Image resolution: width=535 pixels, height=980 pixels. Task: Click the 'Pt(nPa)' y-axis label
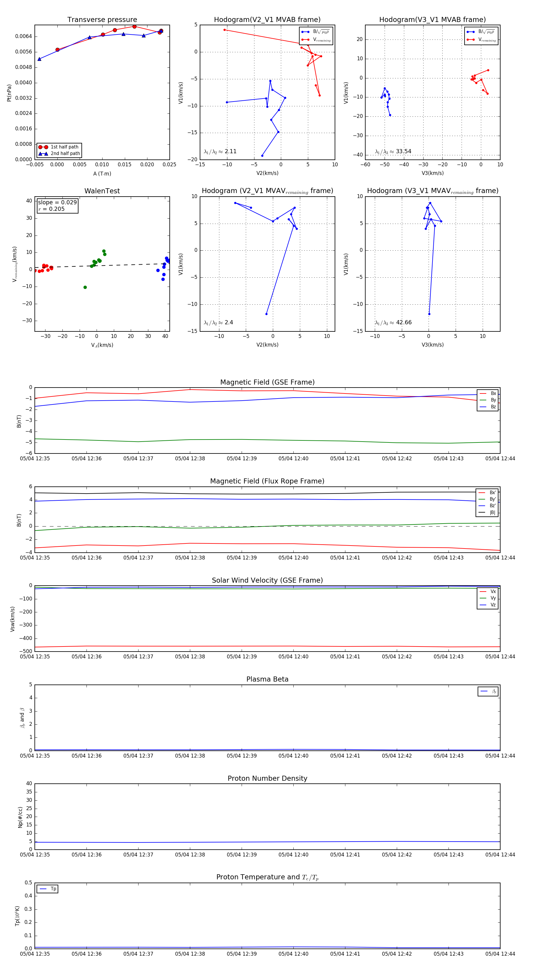[9, 92]
